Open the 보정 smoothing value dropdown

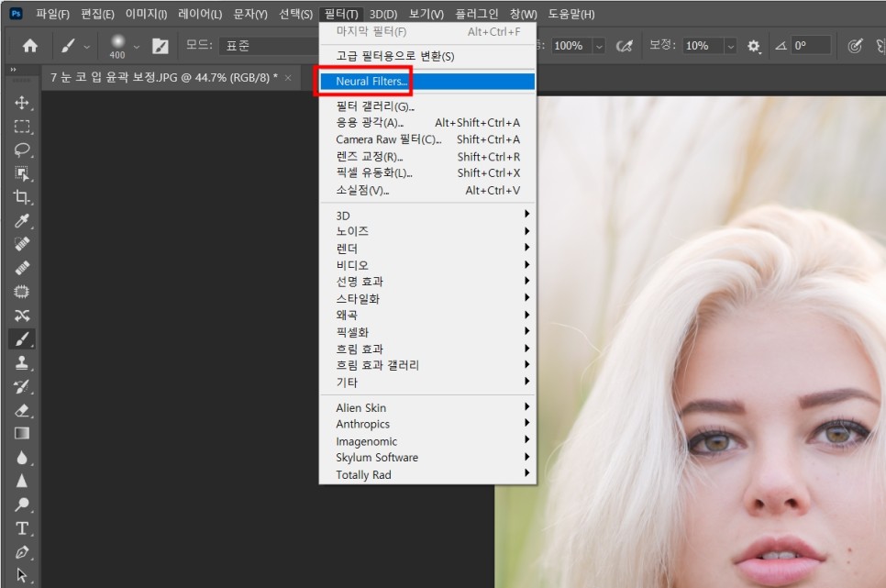[731, 46]
